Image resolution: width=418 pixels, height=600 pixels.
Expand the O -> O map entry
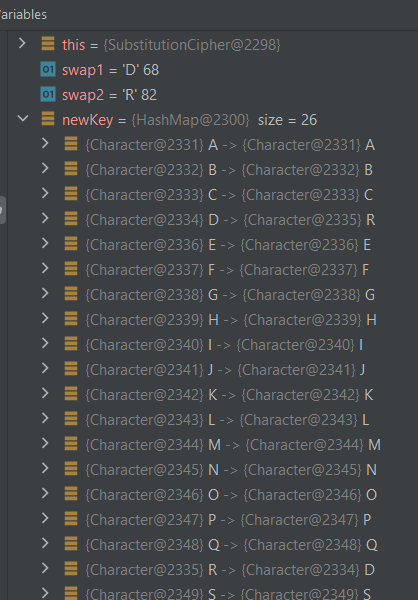click(45, 493)
